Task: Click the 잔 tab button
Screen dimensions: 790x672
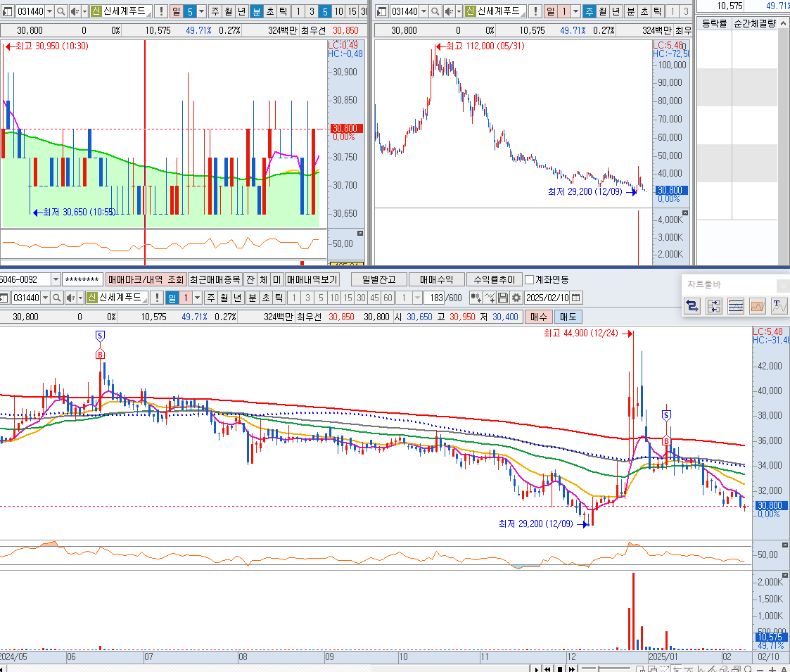Action: coord(250,279)
